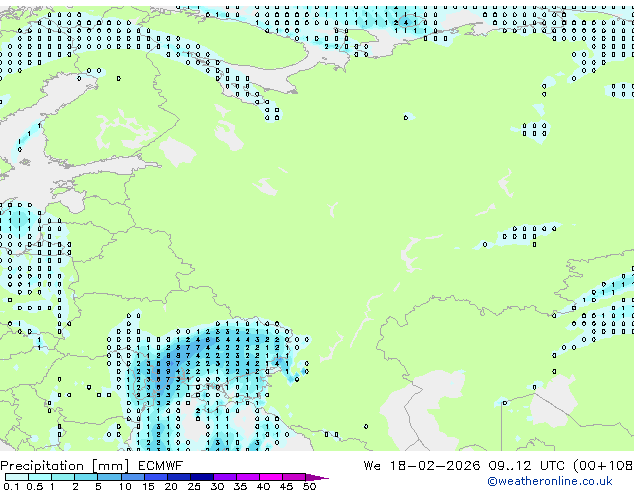Click the over-50 arrow tip of legend
This screenshot has width=634, height=490.
tap(317, 477)
